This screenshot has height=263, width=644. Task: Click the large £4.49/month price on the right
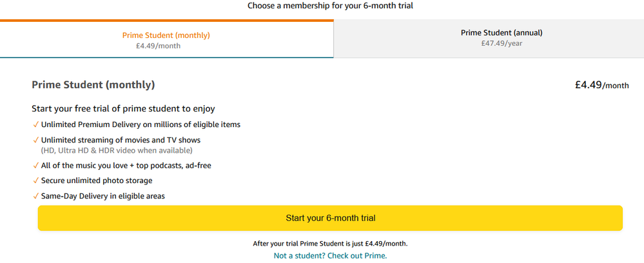click(601, 85)
